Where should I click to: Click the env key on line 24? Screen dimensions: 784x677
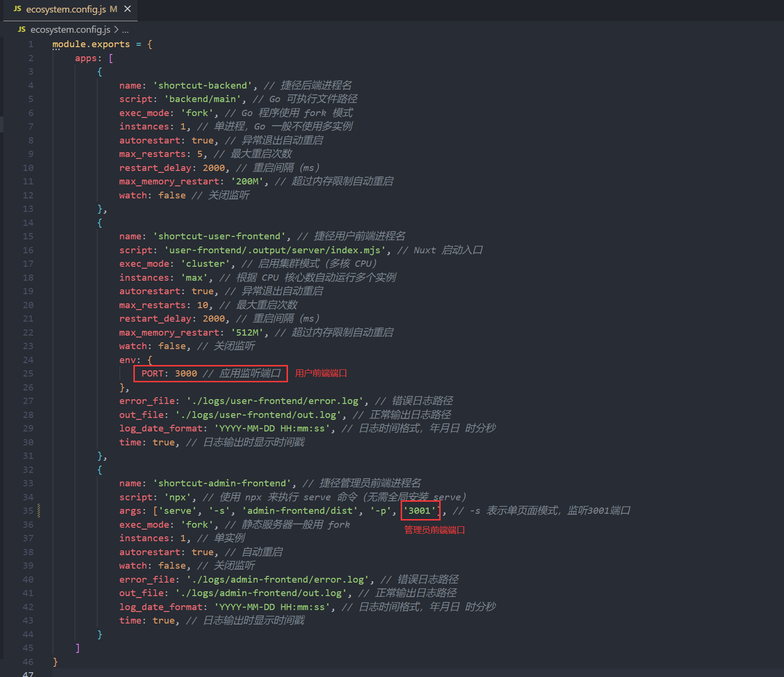click(127, 360)
